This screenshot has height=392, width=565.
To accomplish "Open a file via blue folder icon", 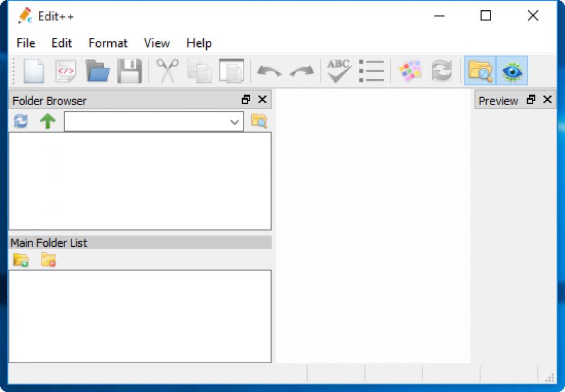I will [97, 71].
